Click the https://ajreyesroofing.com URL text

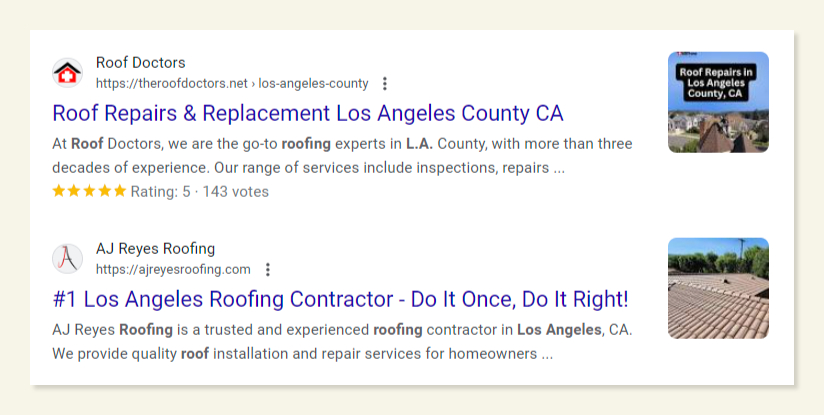coord(173,270)
